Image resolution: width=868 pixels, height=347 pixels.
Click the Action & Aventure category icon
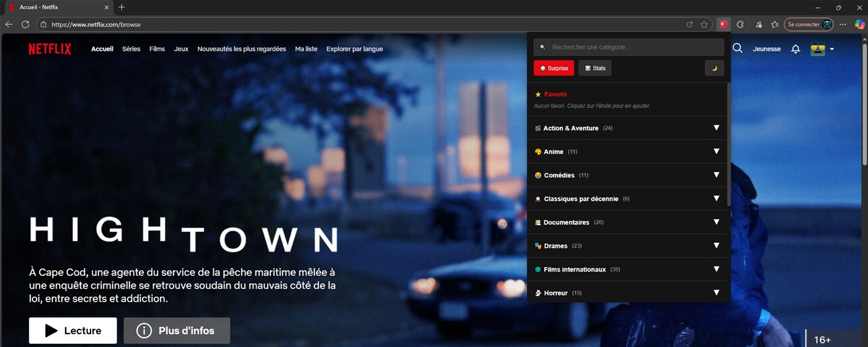pyautogui.click(x=538, y=128)
